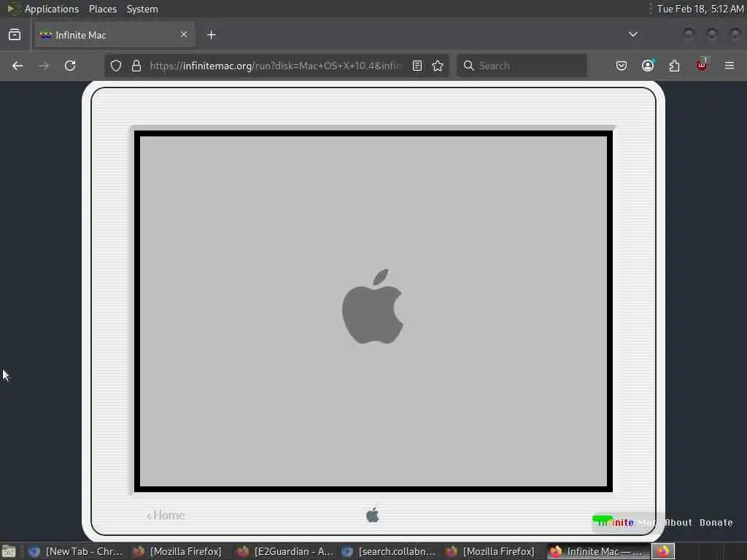Click Firefox icon in taskbar corner

pyautogui.click(x=663, y=551)
